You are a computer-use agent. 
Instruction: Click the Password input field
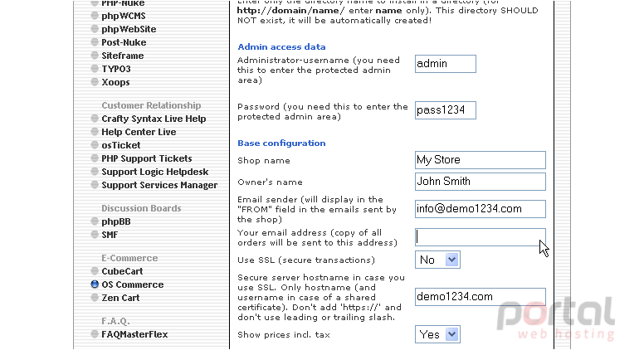pyautogui.click(x=445, y=110)
